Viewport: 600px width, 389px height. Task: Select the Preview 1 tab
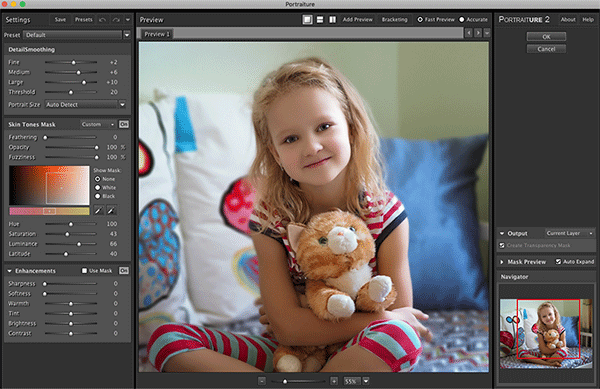(x=157, y=34)
